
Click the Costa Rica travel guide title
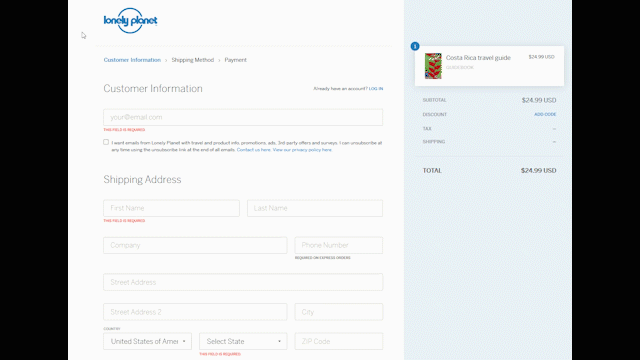(x=478, y=58)
